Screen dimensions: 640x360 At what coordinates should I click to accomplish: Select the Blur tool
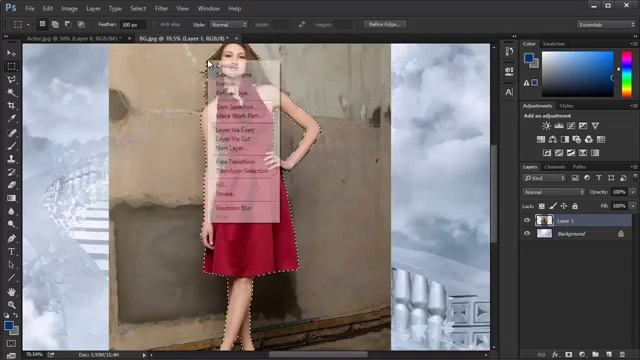coord(11,211)
